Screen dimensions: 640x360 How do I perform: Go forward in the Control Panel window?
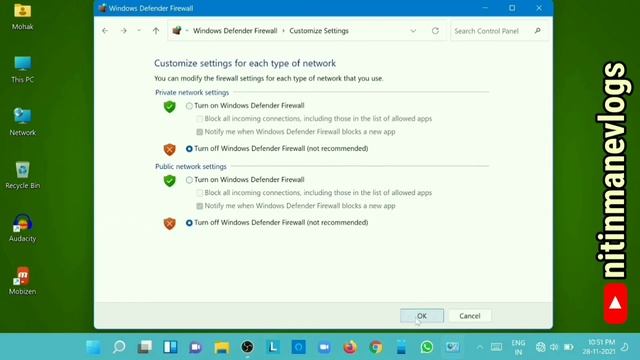coord(123,31)
